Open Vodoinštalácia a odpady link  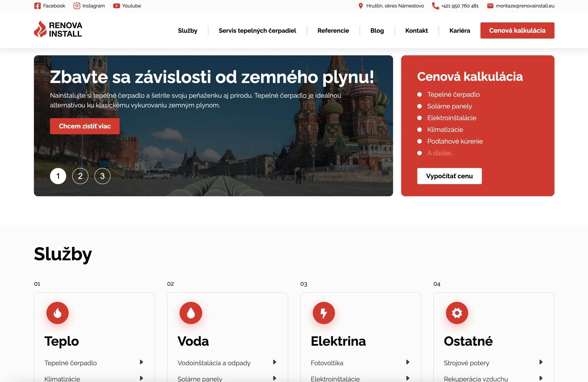click(x=214, y=363)
